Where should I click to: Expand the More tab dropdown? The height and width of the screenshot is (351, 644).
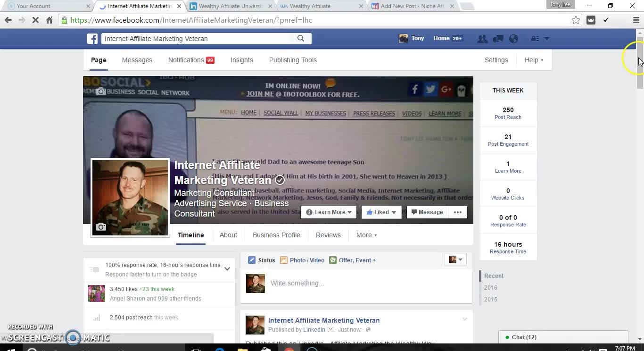click(367, 235)
